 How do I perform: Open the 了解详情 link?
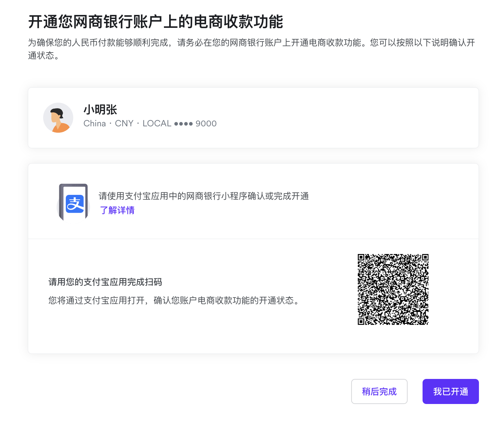pyautogui.click(x=117, y=210)
